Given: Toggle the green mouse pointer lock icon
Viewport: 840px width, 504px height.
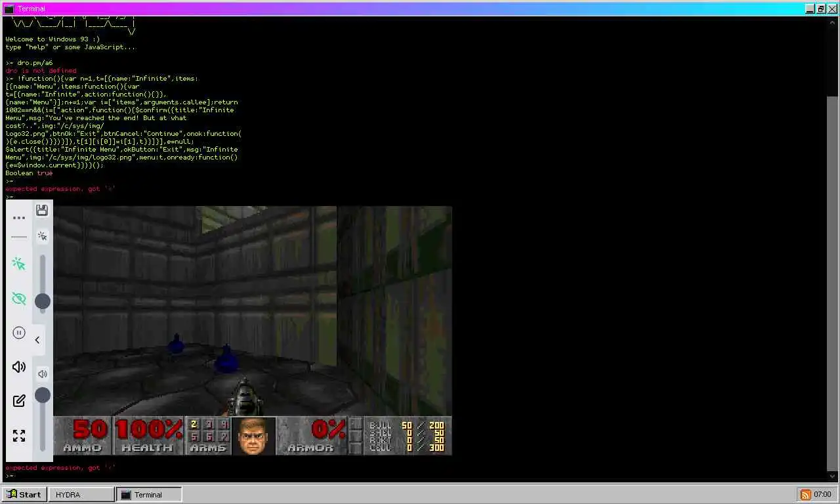Looking at the screenshot, I should (x=19, y=264).
